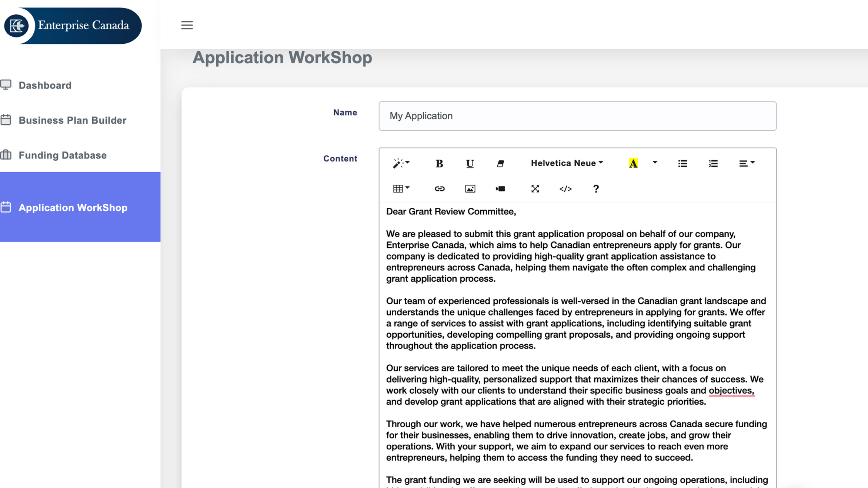Screen dimensions: 868x488
Task: Click the eraser remove-format icon
Action: click(500, 163)
